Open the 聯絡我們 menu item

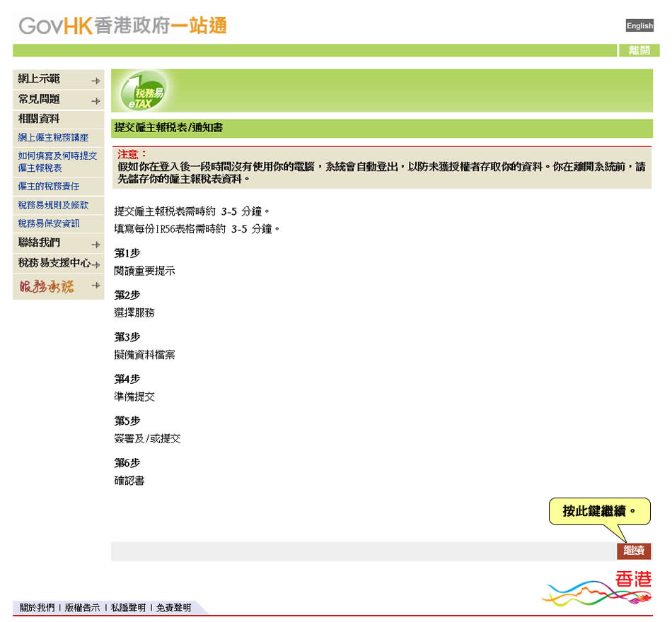(39, 242)
